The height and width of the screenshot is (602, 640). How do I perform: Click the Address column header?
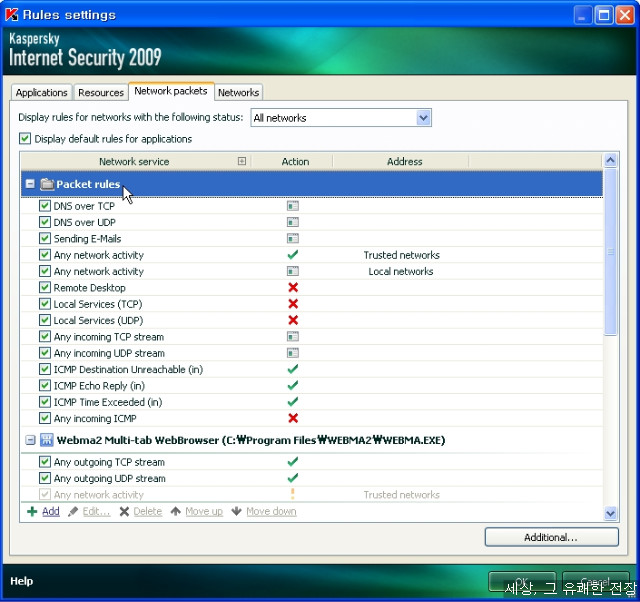click(x=404, y=161)
